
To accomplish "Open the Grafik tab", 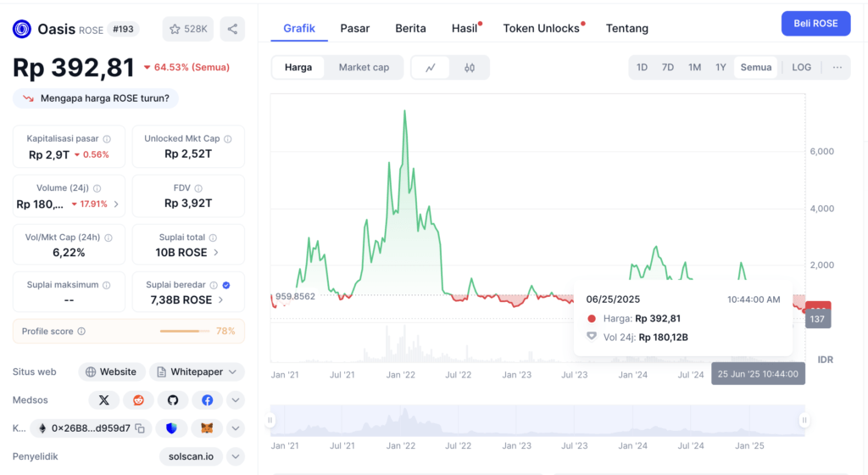I will (x=299, y=28).
